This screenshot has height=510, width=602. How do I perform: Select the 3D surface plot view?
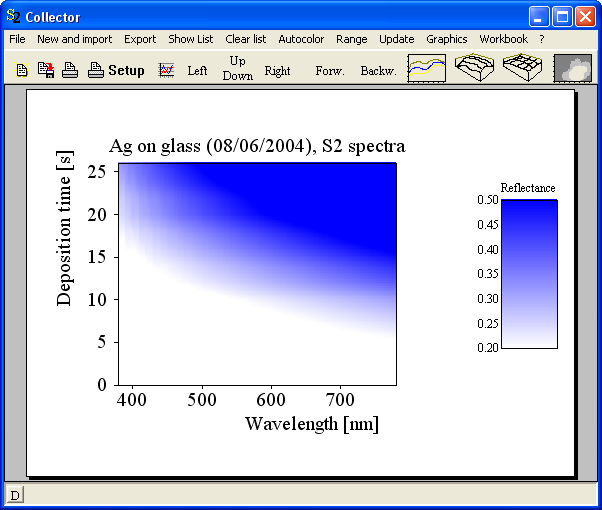click(x=475, y=68)
